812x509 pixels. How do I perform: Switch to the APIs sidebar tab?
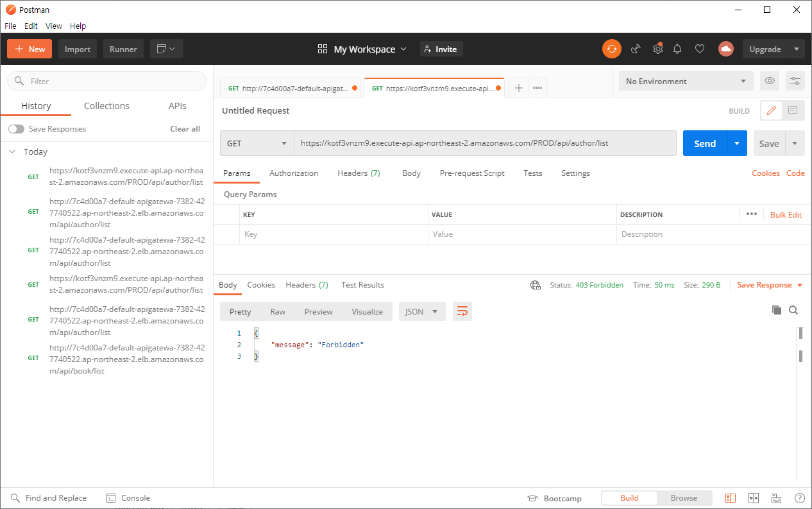pyautogui.click(x=178, y=106)
